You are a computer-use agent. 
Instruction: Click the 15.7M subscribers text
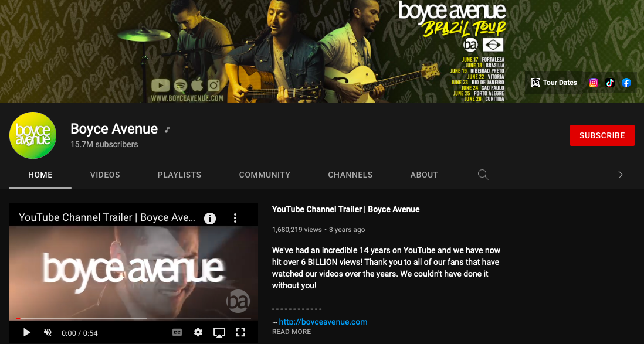tap(104, 145)
